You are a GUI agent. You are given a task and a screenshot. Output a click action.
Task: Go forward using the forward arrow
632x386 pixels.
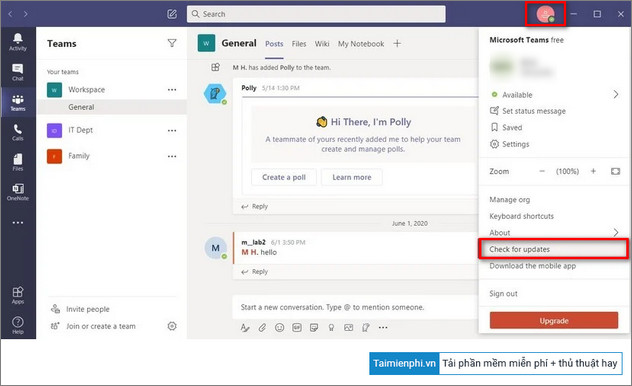pos(26,14)
